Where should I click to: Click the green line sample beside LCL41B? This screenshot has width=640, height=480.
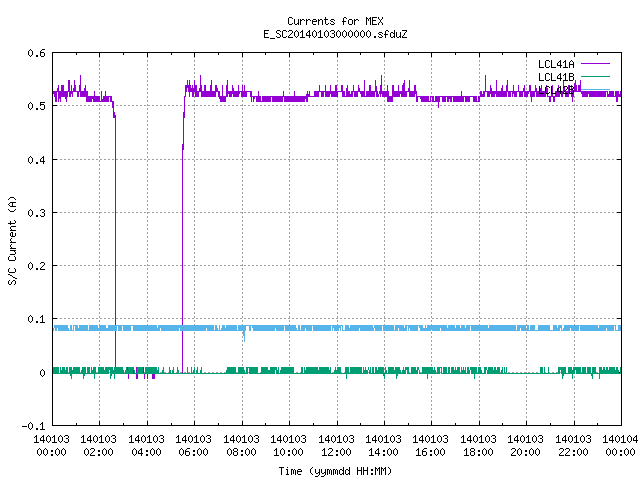pos(595,76)
